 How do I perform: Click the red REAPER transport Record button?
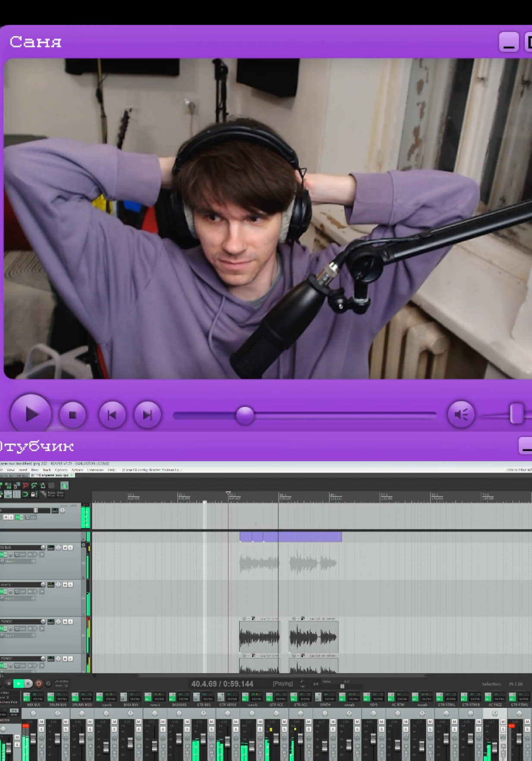tap(39, 683)
